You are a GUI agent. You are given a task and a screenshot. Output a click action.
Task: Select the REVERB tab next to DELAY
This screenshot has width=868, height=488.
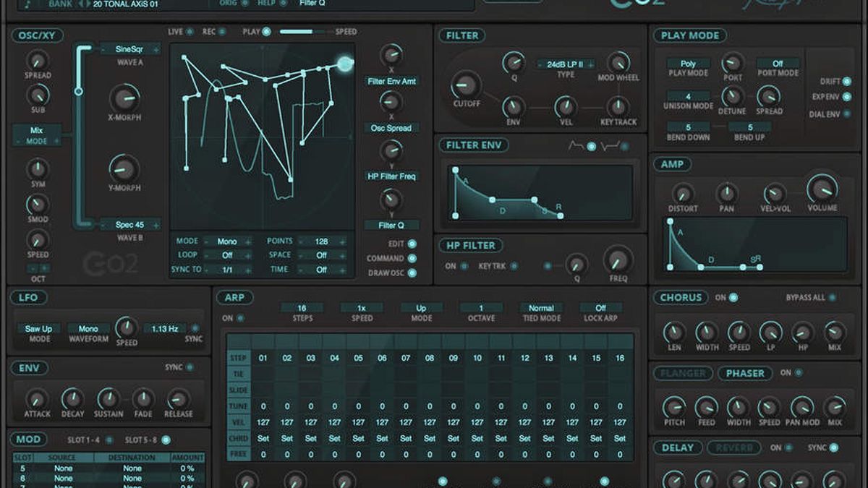(736, 448)
